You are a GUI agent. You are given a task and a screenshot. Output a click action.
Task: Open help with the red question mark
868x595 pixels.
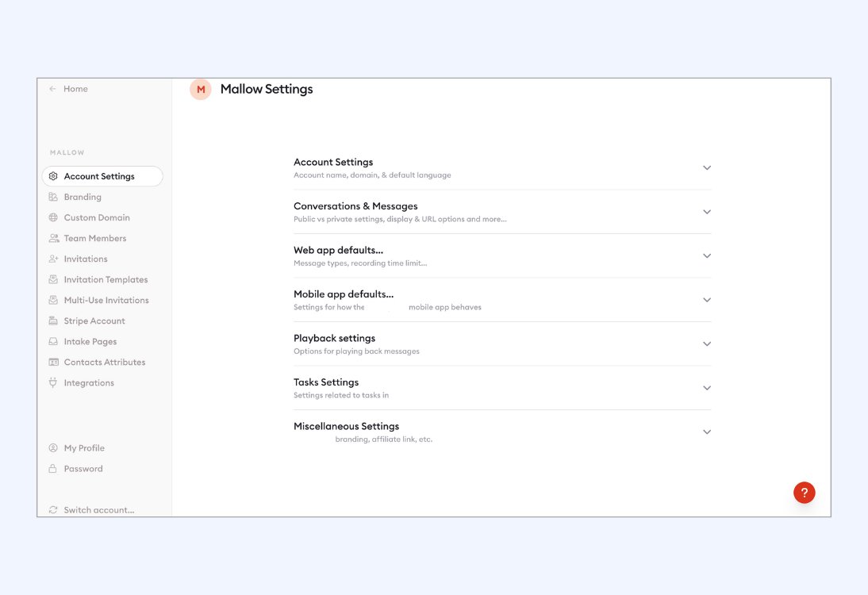[x=804, y=493]
